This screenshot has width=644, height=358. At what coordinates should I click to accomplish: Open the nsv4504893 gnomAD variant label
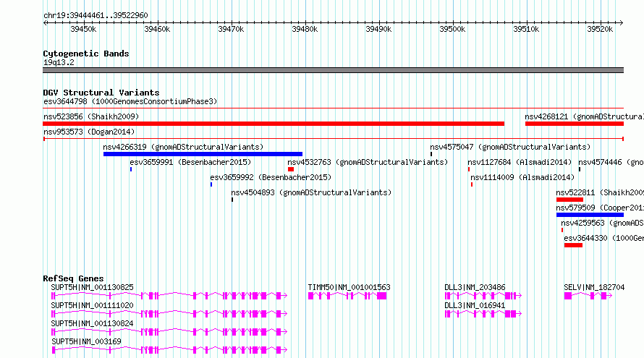311,192
